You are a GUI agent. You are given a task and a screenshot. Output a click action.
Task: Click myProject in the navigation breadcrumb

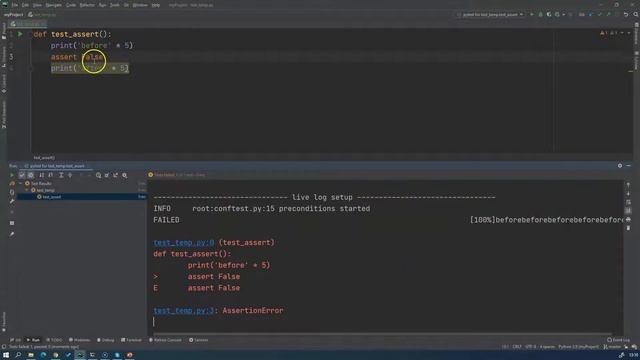[x=13, y=15]
